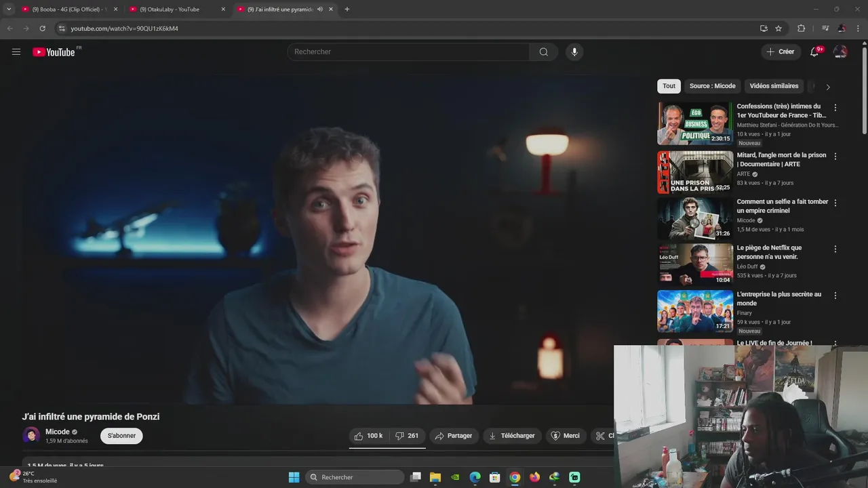Click the S'abonner button

point(121,436)
